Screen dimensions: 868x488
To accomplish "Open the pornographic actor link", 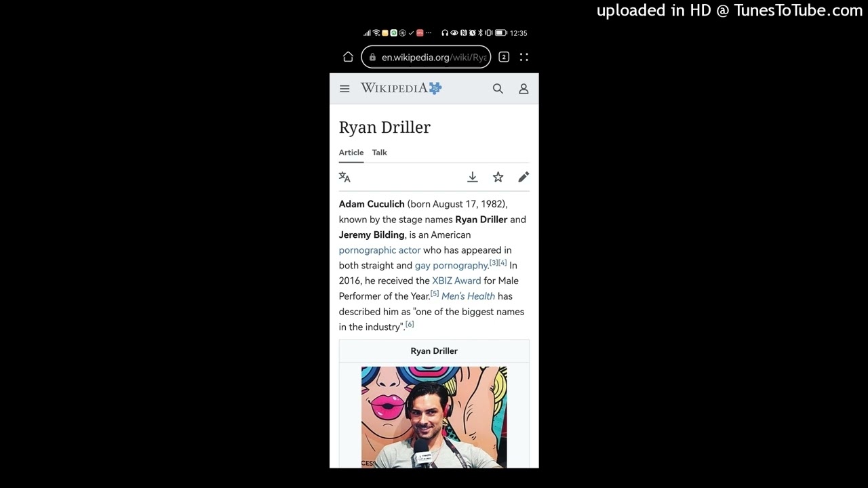I will [380, 250].
